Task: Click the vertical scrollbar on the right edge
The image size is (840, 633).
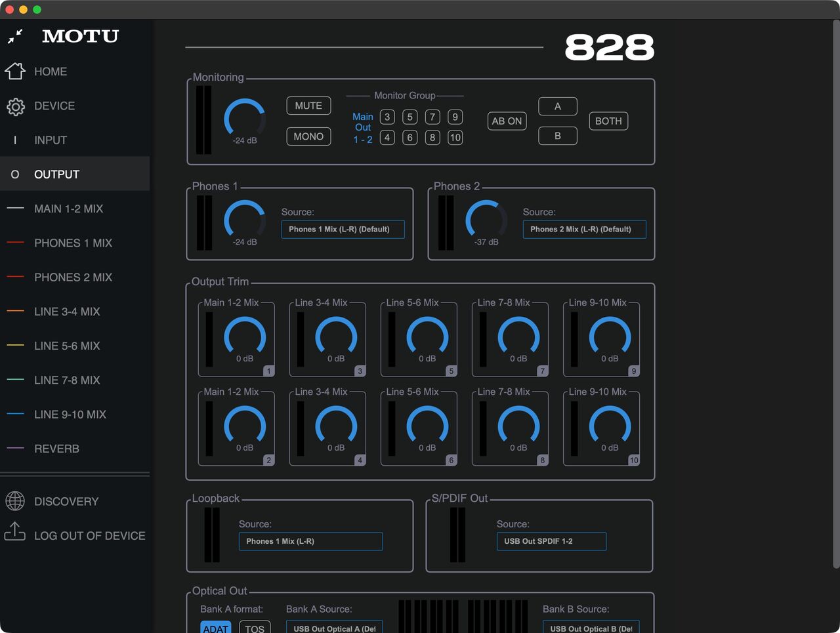Action: tap(836, 295)
